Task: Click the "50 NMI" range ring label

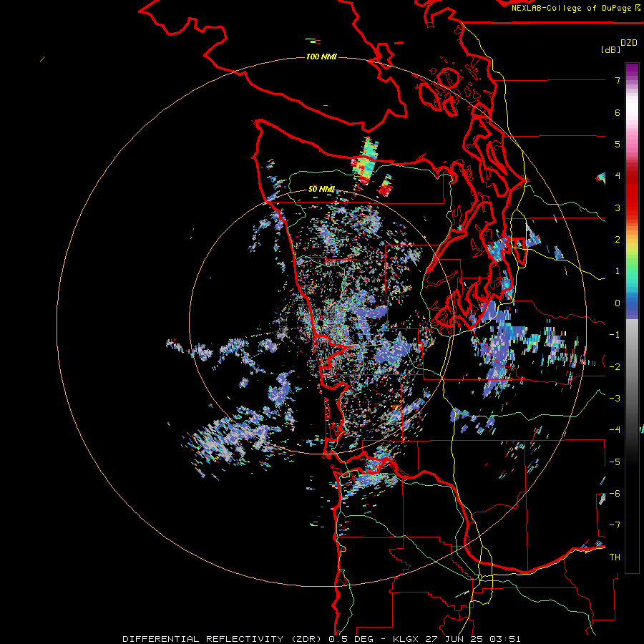Action: [x=321, y=189]
